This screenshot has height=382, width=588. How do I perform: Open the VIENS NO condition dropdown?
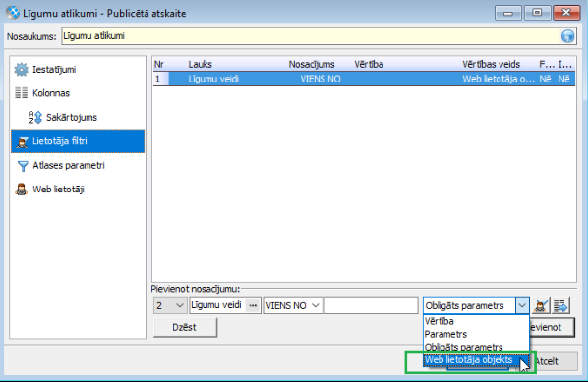(x=292, y=305)
